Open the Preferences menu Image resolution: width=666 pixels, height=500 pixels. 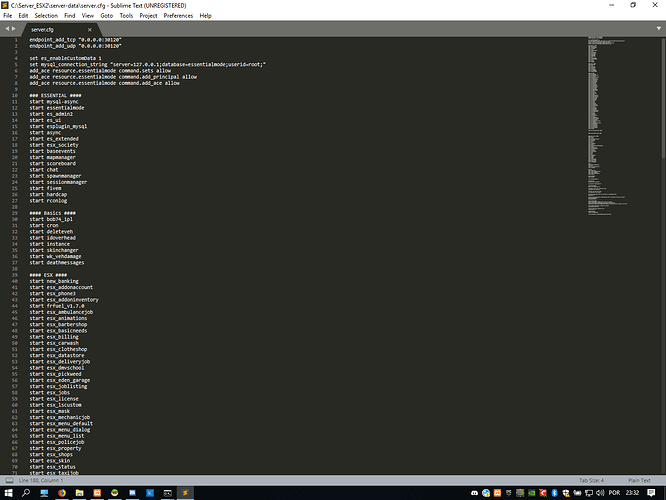coord(178,16)
